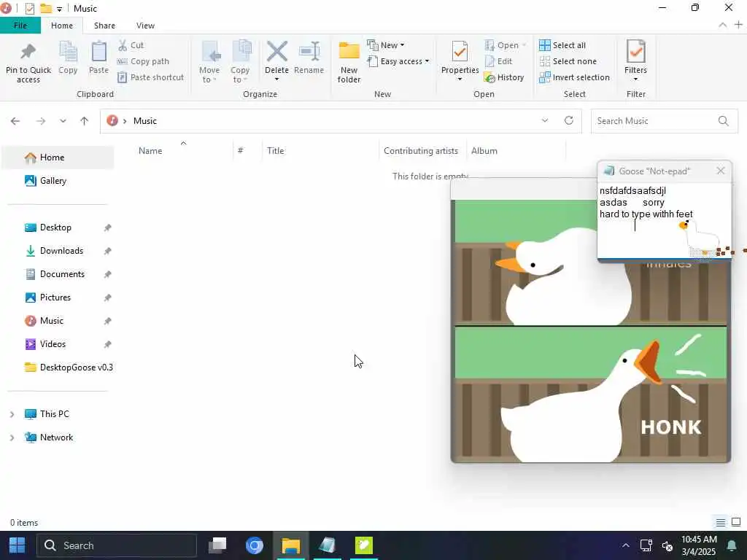Sort by Contributing artists column

[x=422, y=150]
